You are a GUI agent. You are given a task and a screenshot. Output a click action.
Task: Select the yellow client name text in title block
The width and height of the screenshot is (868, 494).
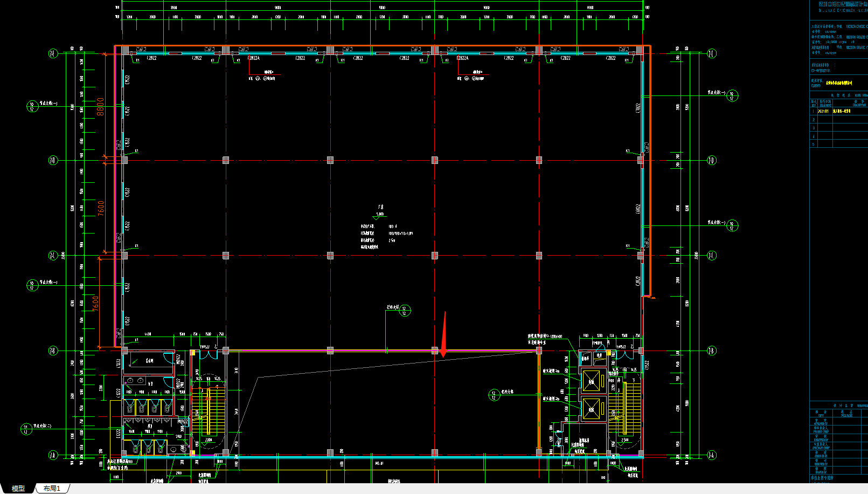tap(839, 84)
